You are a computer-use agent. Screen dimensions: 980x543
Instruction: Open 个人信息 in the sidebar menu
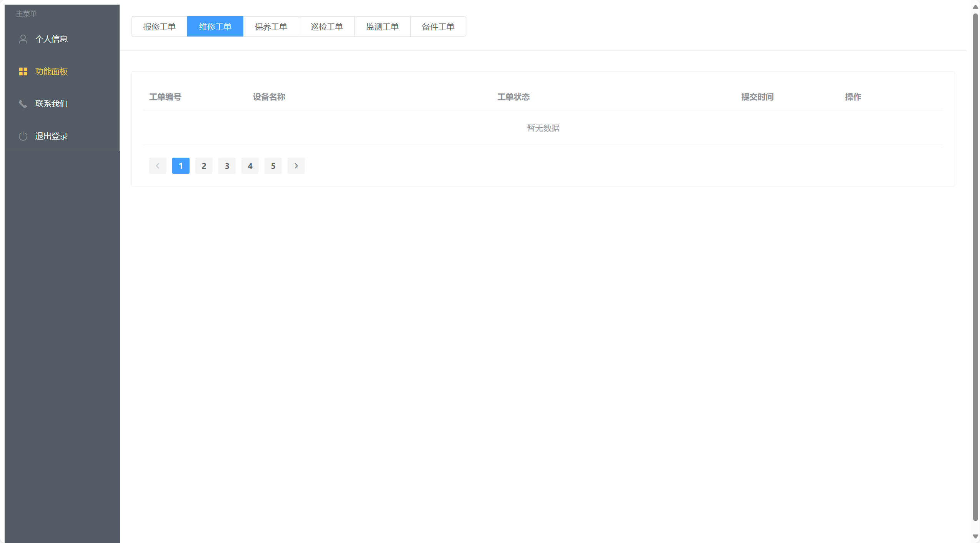click(51, 39)
